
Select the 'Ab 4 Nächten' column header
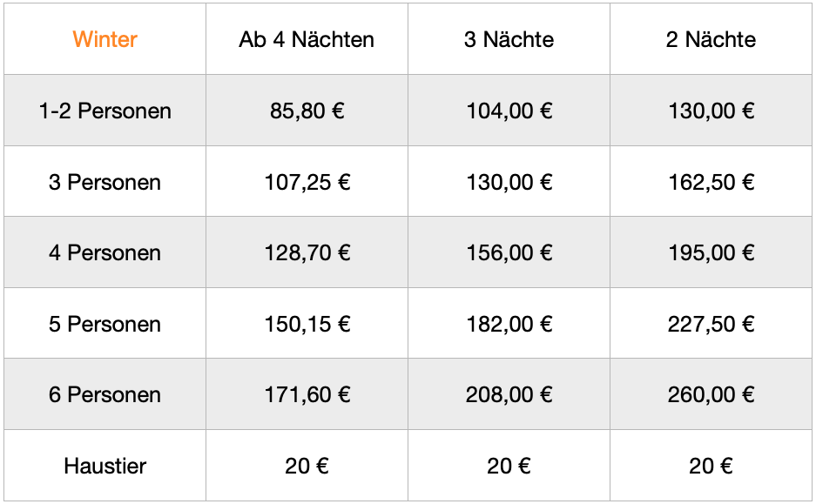(307, 39)
